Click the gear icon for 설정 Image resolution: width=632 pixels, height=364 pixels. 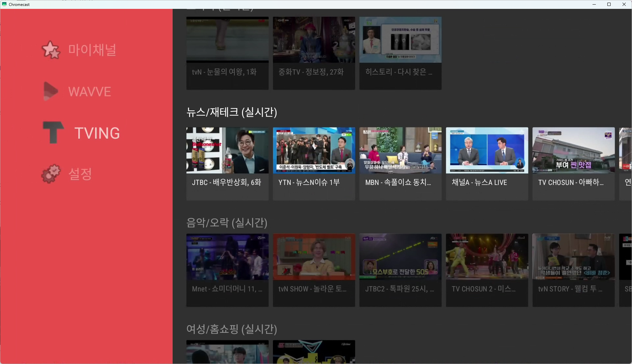tap(51, 174)
